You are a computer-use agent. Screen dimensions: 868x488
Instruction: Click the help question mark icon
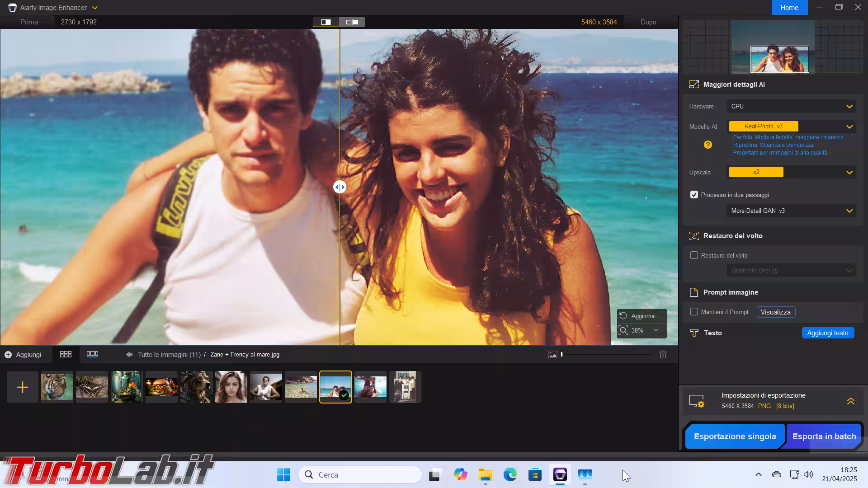708,145
